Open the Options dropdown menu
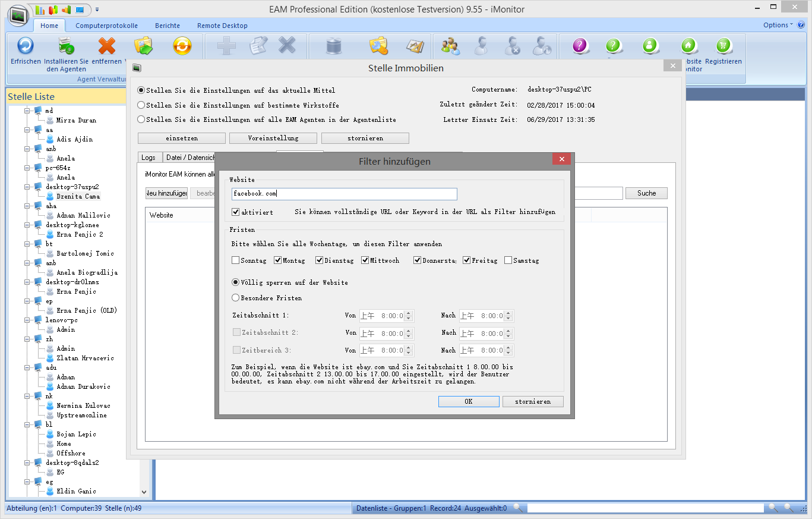Screen dimensions: 812x519 tap(778, 25)
